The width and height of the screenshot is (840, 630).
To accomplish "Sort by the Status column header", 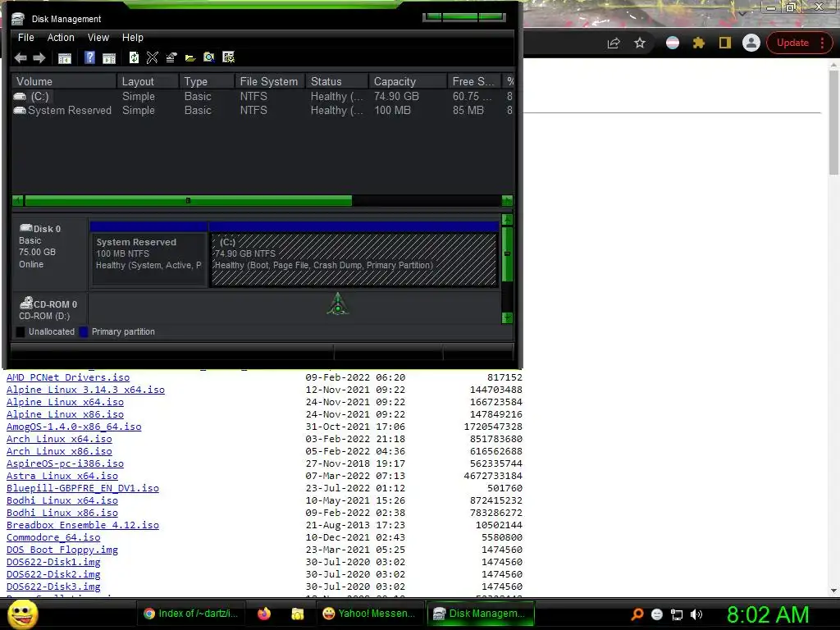I will coord(337,81).
